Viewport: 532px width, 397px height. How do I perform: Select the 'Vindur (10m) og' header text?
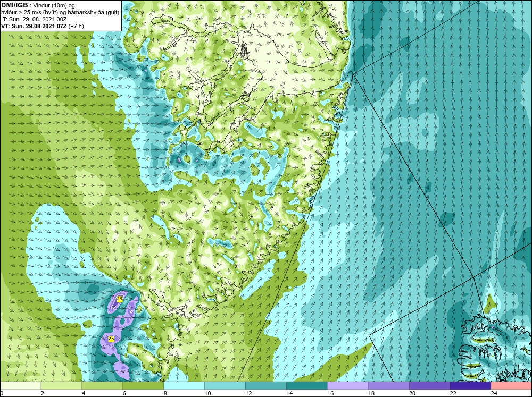click(55, 6)
